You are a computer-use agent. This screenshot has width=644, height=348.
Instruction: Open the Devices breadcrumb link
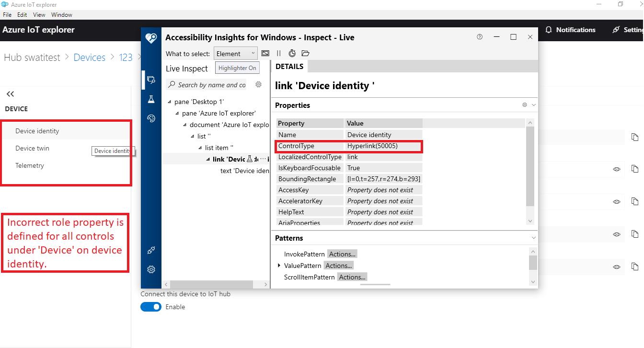[90, 57]
